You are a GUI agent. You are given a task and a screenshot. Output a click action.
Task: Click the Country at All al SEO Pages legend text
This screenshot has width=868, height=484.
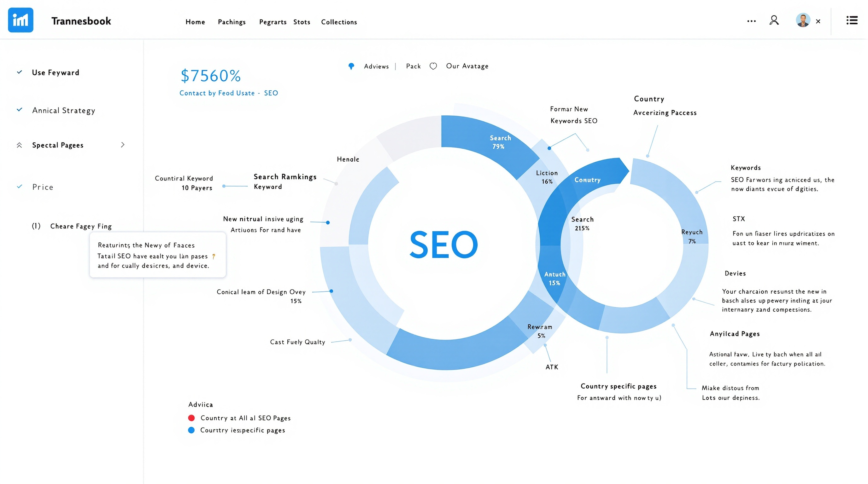[x=245, y=418]
